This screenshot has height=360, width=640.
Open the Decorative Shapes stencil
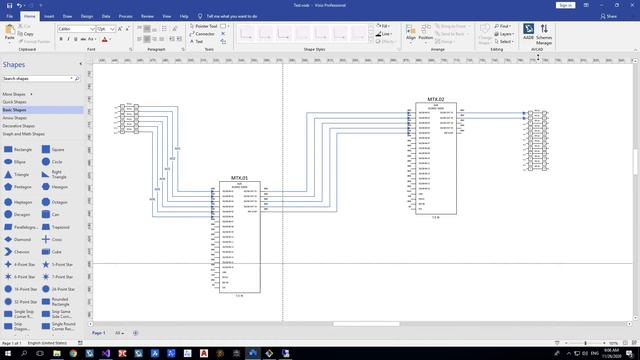[18, 126]
